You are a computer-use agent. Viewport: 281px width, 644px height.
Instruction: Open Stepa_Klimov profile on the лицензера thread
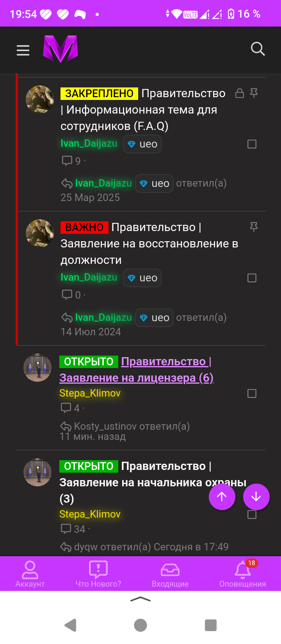[90, 393]
